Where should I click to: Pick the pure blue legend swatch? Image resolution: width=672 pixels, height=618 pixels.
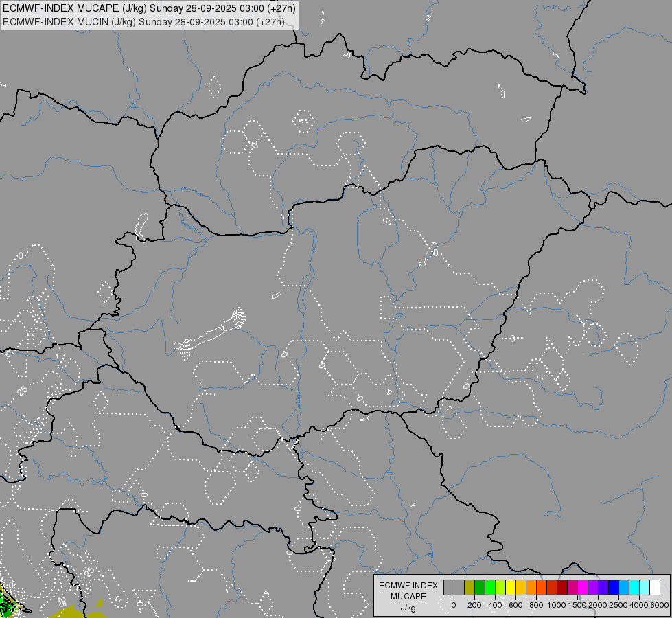[x=614, y=587]
